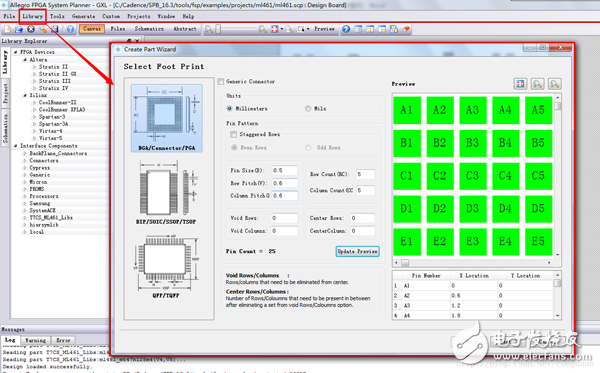Select the Even Rows radio button

point(234,148)
